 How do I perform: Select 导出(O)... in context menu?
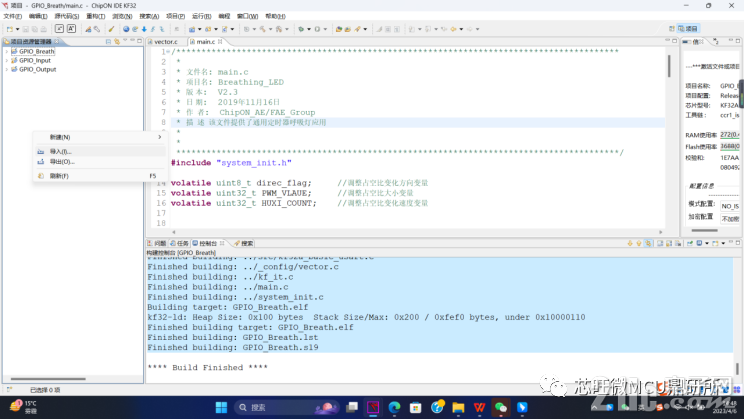[100, 162]
